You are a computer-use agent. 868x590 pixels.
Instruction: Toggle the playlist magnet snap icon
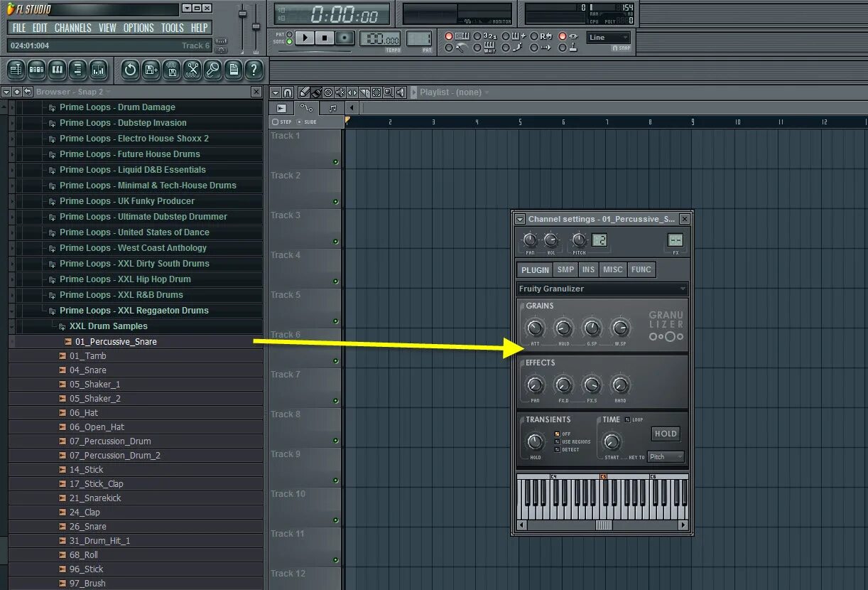coord(287,92)
